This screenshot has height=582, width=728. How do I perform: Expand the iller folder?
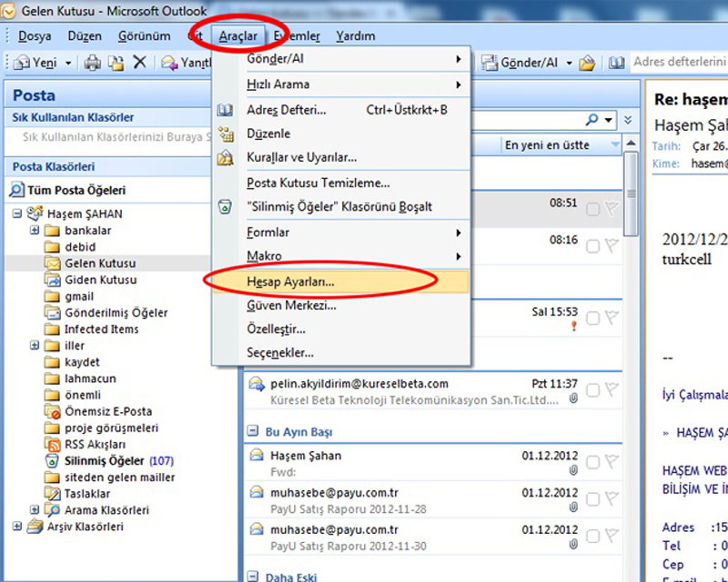pyautogui.click(x=34, y=346)
